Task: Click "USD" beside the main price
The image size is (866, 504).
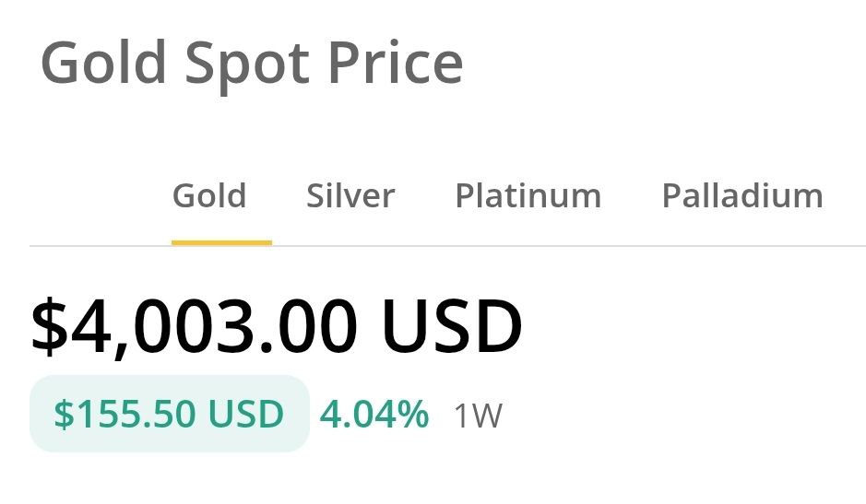Action: tap(452, 327)
